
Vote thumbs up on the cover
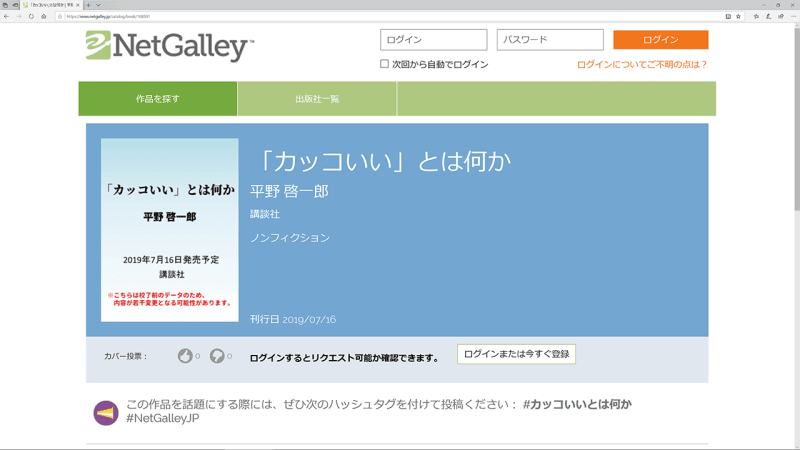(x=185, y=356)
